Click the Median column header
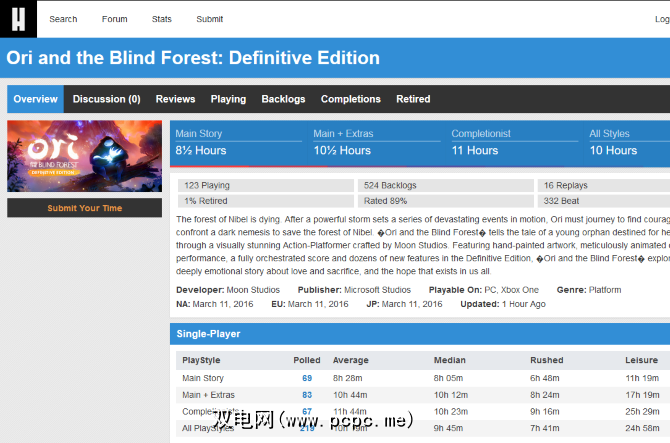The height and width of the screenshot is (443, 670). click(450, 360)
